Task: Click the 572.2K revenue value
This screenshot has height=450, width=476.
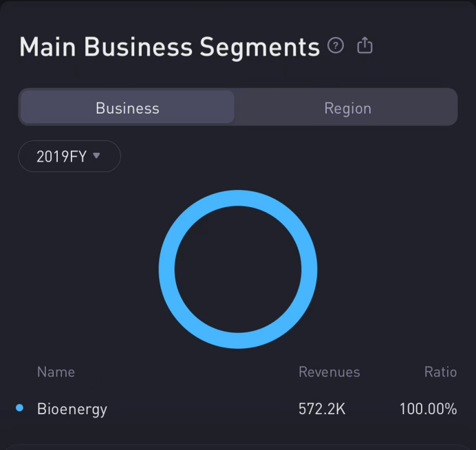Action: pos(322,409)
